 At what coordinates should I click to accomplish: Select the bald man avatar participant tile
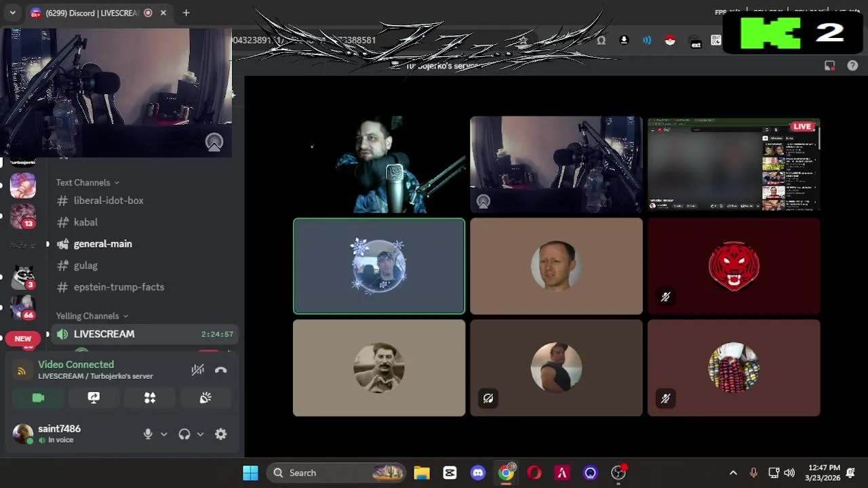tap(556, 266)
